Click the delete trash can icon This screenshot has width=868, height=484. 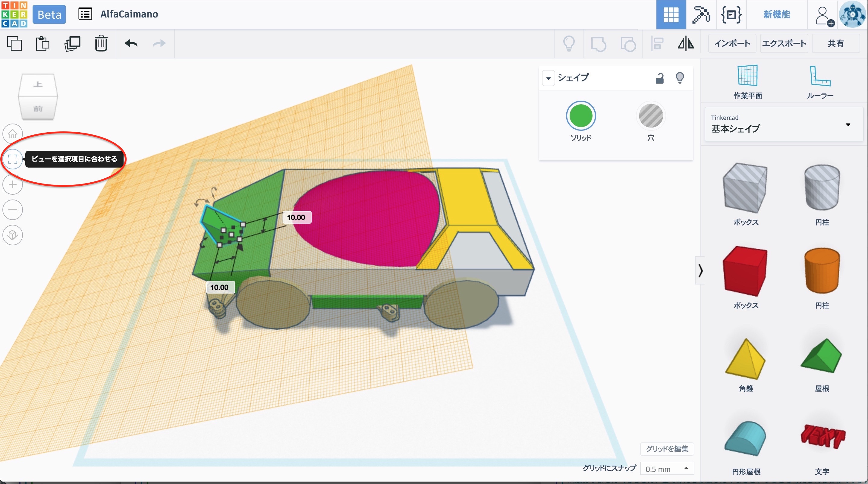point(101,43)
